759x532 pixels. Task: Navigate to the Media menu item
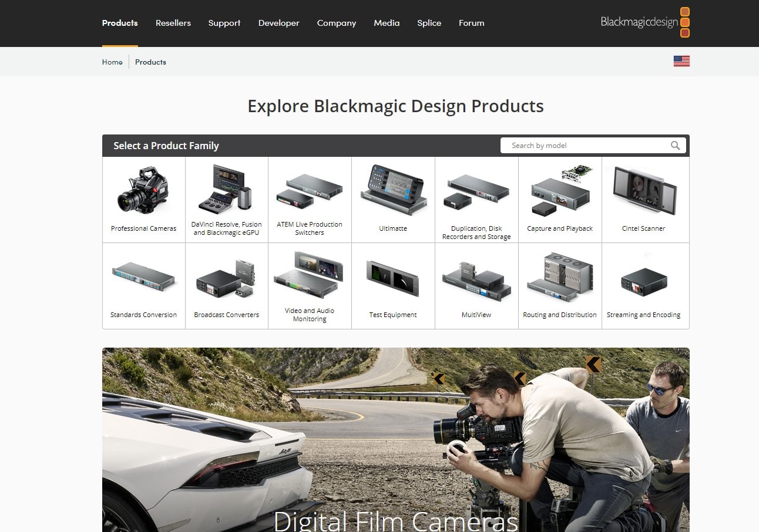tap(387, 23)
